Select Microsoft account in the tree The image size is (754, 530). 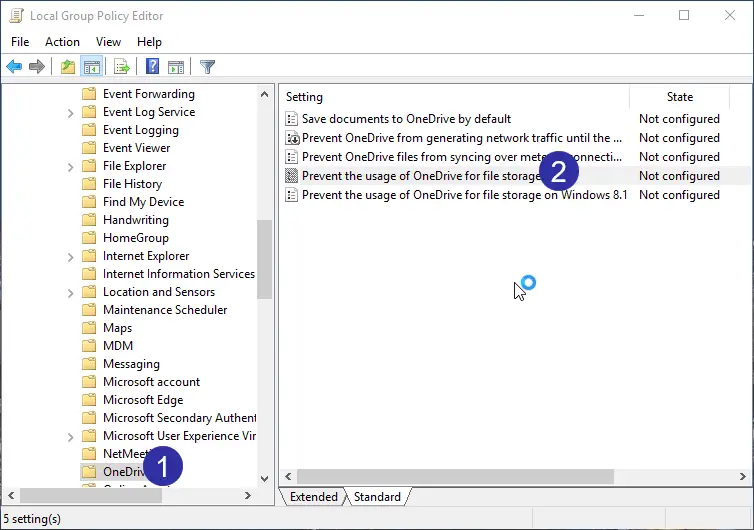point(151,382)
